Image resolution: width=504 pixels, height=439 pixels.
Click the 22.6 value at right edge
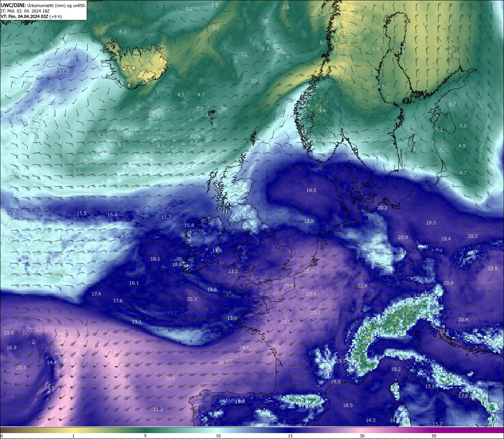tap(493, 269)
